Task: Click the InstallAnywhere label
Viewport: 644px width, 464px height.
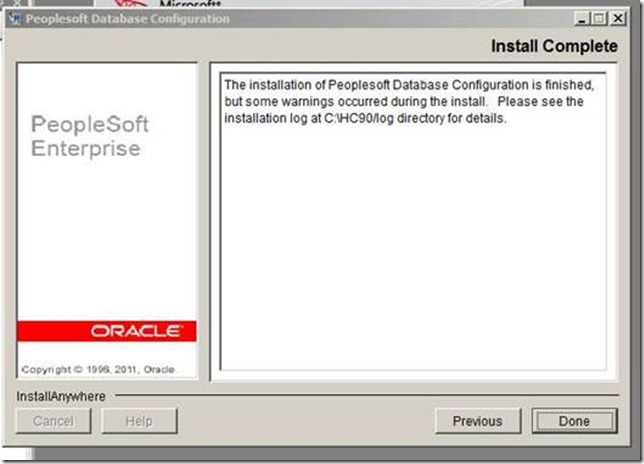Action: coord(61,396)
